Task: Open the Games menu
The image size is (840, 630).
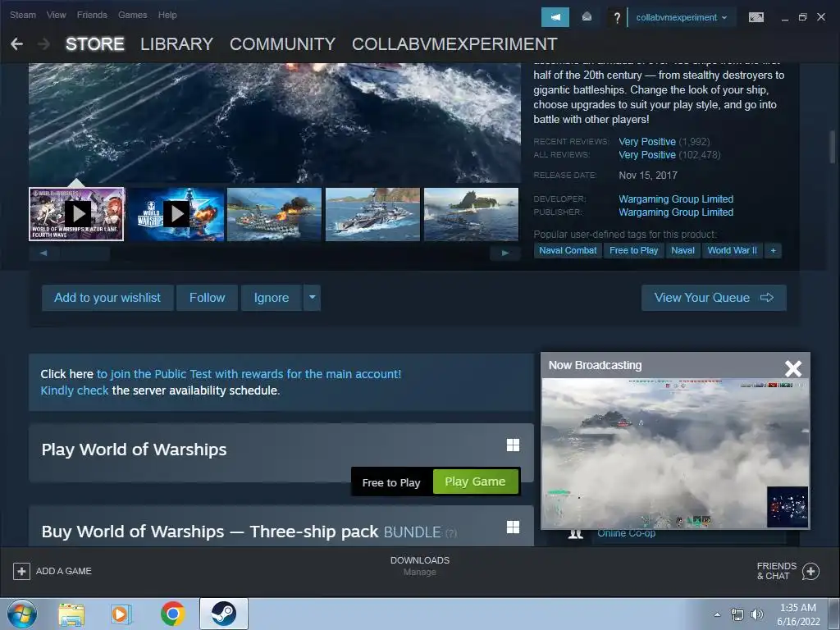Action: (x=132, y=15)
